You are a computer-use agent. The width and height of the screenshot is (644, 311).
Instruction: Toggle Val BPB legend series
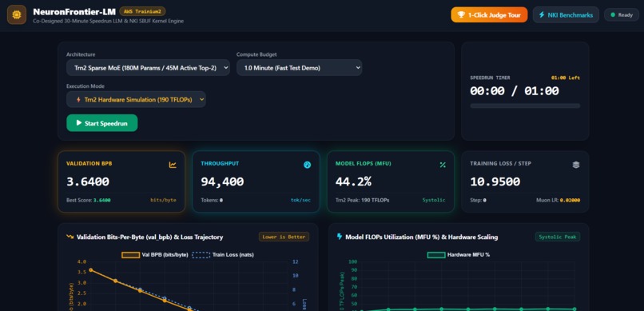155,255
